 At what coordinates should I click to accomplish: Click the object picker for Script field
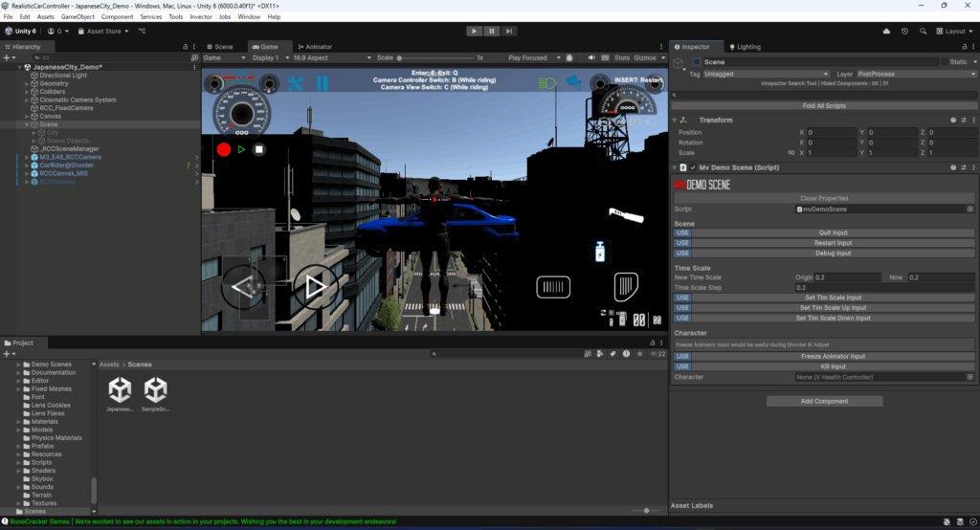click(970, 210)
